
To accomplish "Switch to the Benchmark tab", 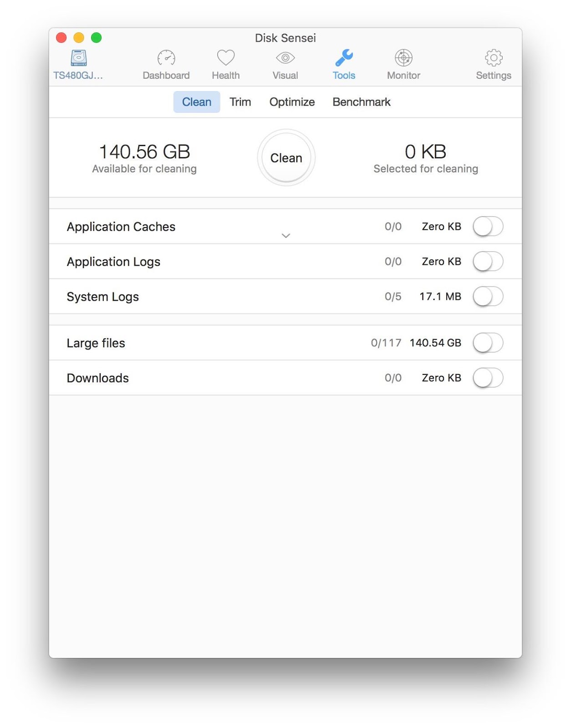I will [x=362, y=102].
